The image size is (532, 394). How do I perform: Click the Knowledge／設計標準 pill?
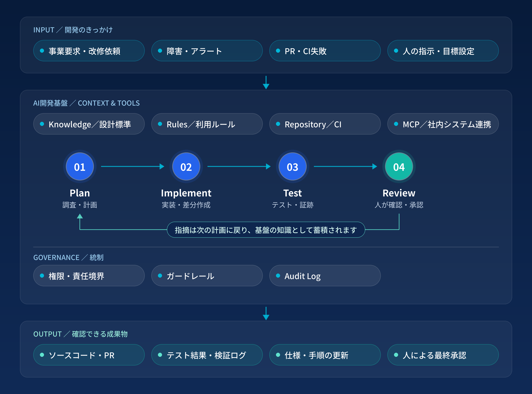click(89, 124)
